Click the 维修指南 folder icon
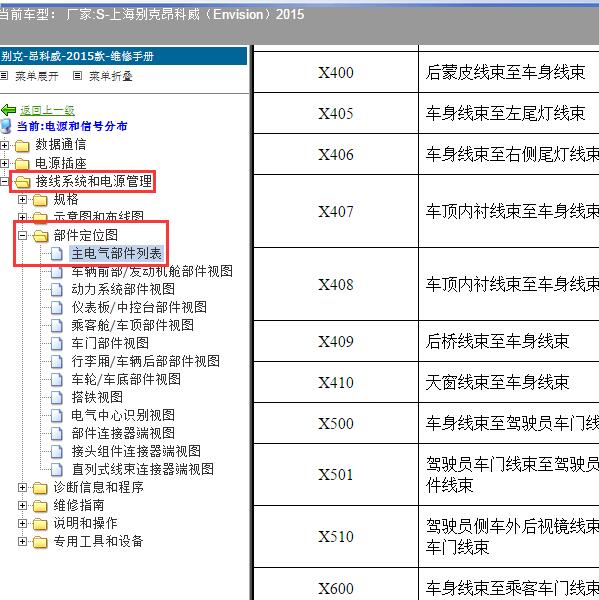This screenshot has height=600, width=599. click(x=40, y=506)
